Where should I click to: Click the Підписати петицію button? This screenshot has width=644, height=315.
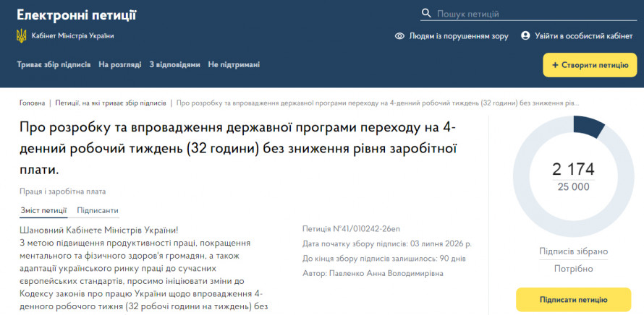click(x=573, y=299)
